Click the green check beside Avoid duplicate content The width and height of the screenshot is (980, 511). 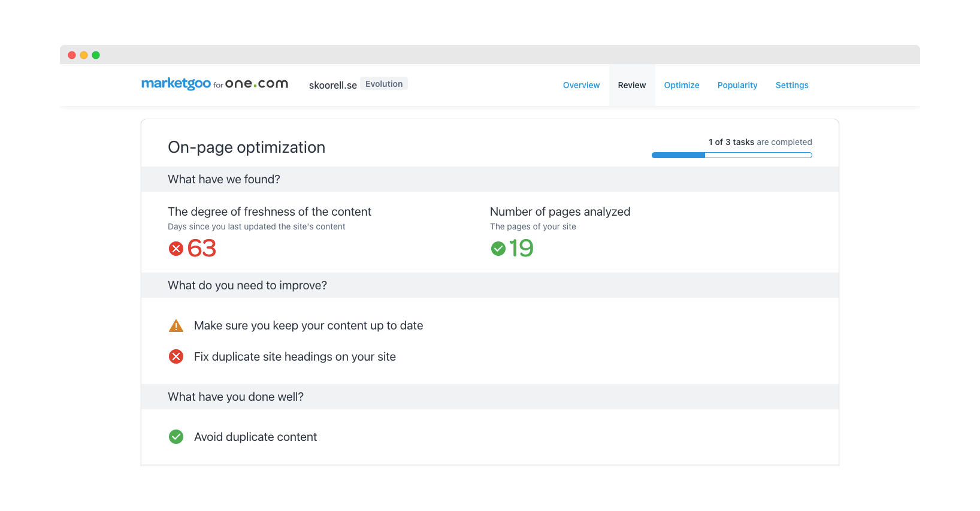(176, 437)
